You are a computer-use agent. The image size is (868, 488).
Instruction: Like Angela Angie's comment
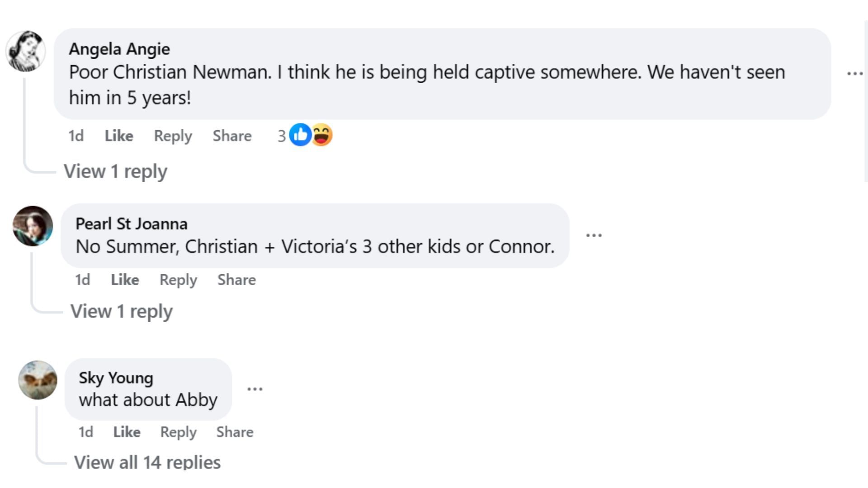[x=119, y=136]
